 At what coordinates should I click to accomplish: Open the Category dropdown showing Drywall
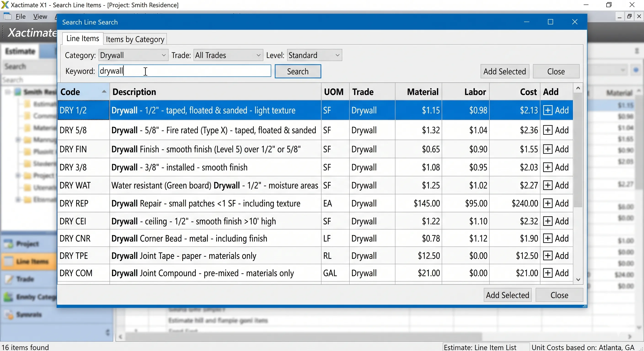pos(133,55)
